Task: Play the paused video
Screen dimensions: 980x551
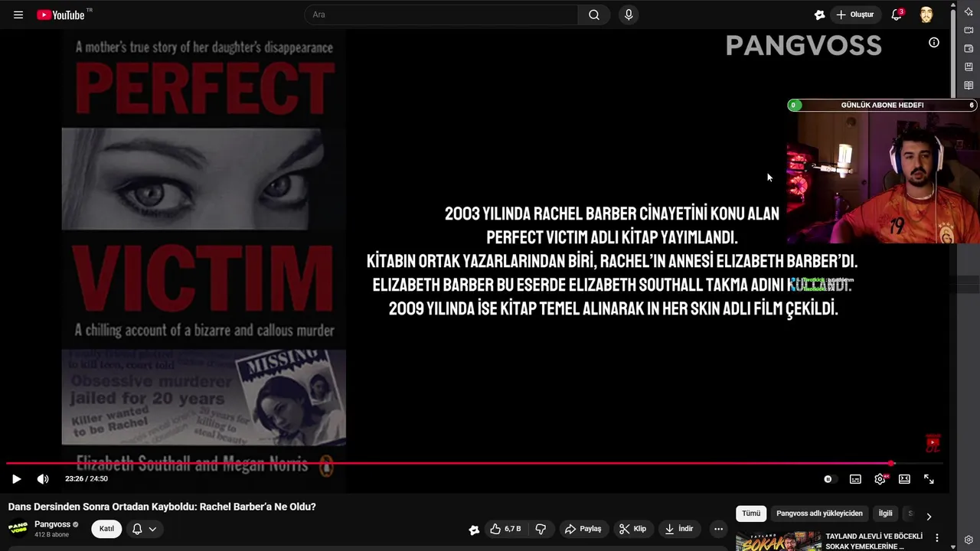Action: (x=16, y=479)
